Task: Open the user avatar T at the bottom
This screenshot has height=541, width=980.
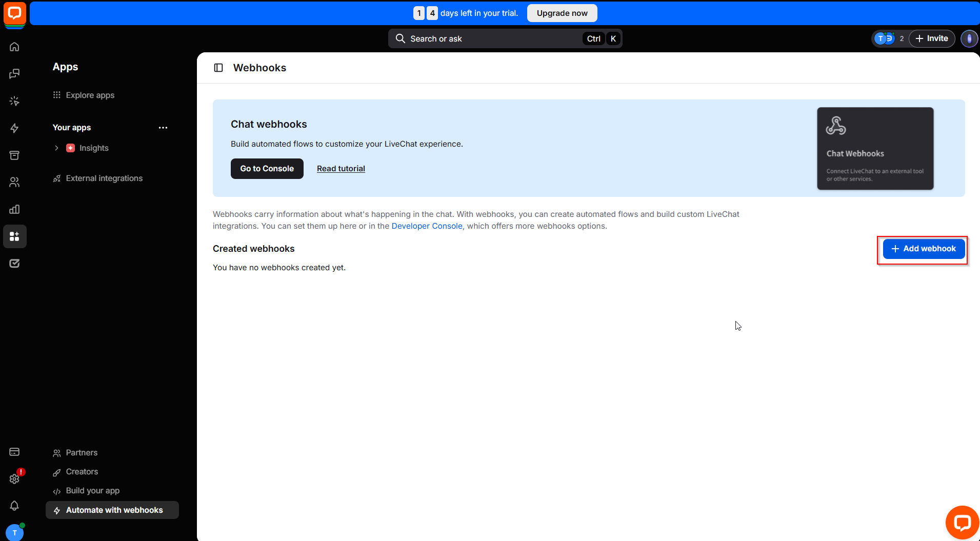Action: click(x=14, y=532)
